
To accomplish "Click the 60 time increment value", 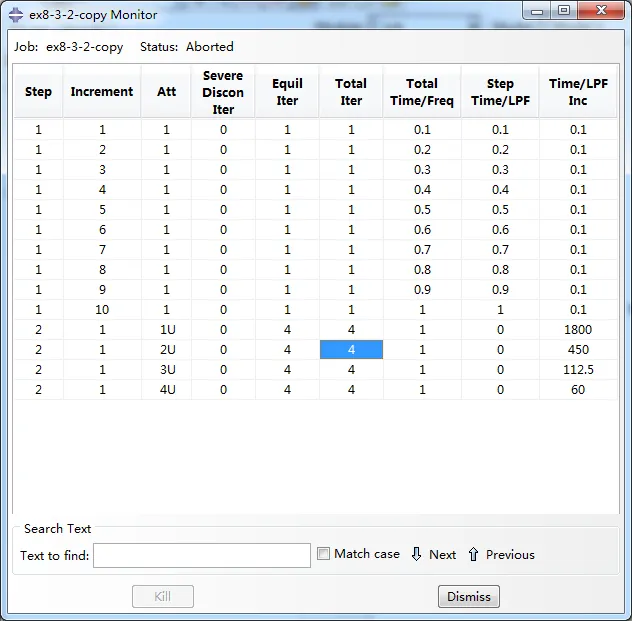I will (578, 390).
